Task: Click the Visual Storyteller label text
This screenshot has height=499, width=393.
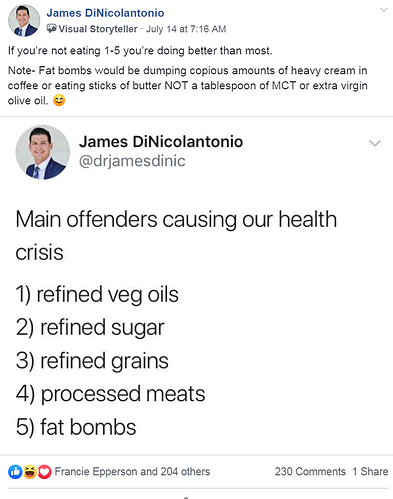Action: click(x=98, y=29)
